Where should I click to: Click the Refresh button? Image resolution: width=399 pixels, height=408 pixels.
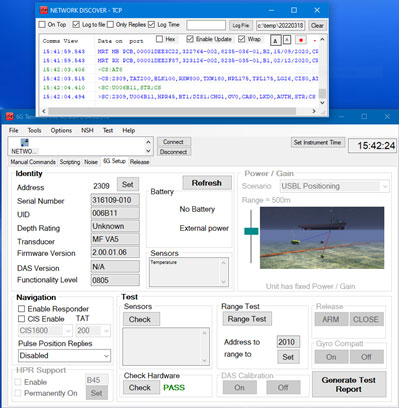pos(207,183)
